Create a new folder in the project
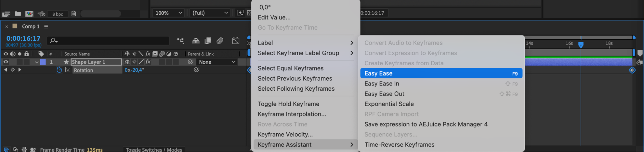The width and height of the screenshot is (644, 152). coord(18,14)
